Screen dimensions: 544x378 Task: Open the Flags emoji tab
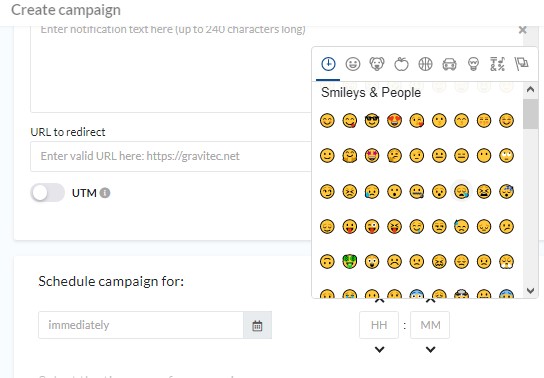[x=521, y=64]
